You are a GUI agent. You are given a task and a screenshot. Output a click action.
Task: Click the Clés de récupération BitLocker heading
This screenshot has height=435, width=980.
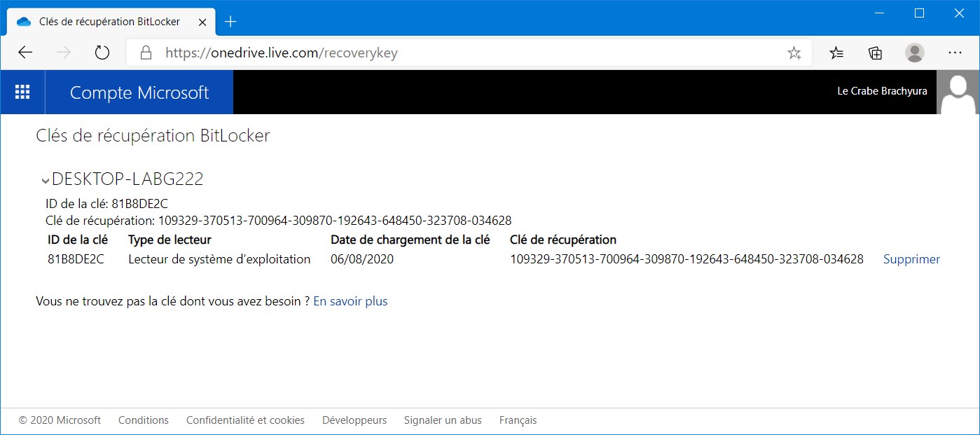153,136
